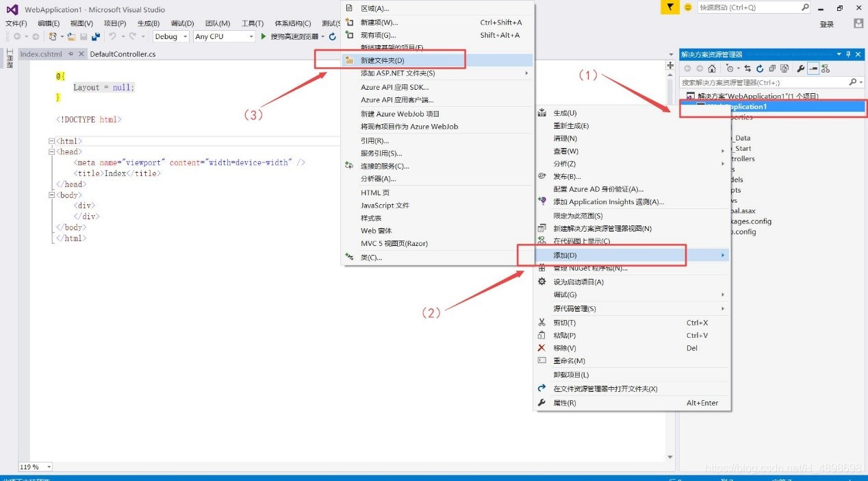Select 现有项(G)... in submenu

pyautogui.click(x=437, y=35)
